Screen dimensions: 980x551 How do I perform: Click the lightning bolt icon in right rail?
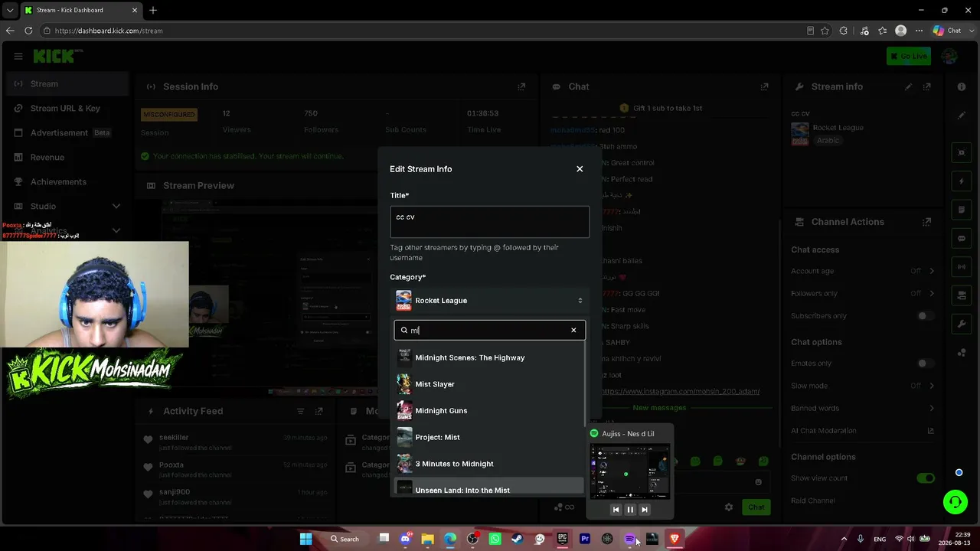point(962,181)
